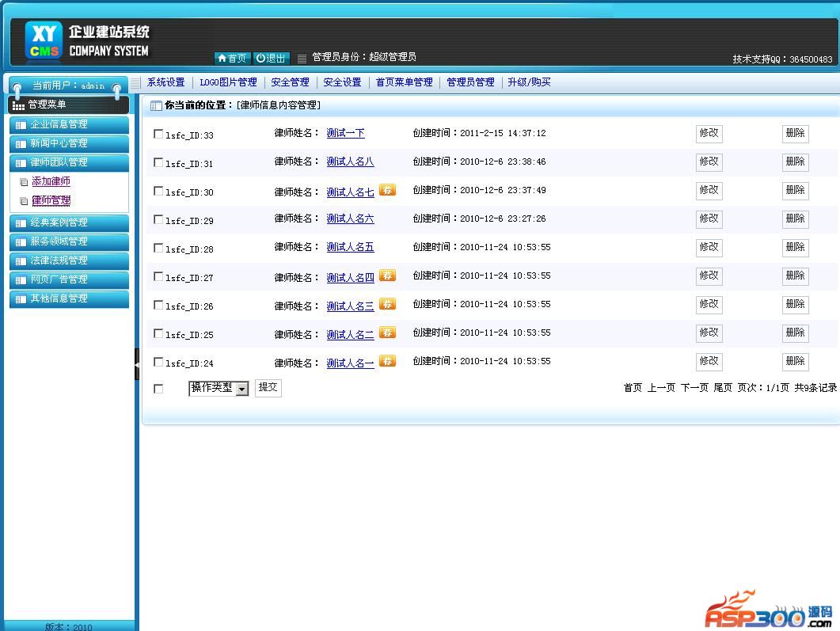Click the 荐 badge beside 测试人名七
Viewport: 840px width, 631px height.
click(387, 190)
